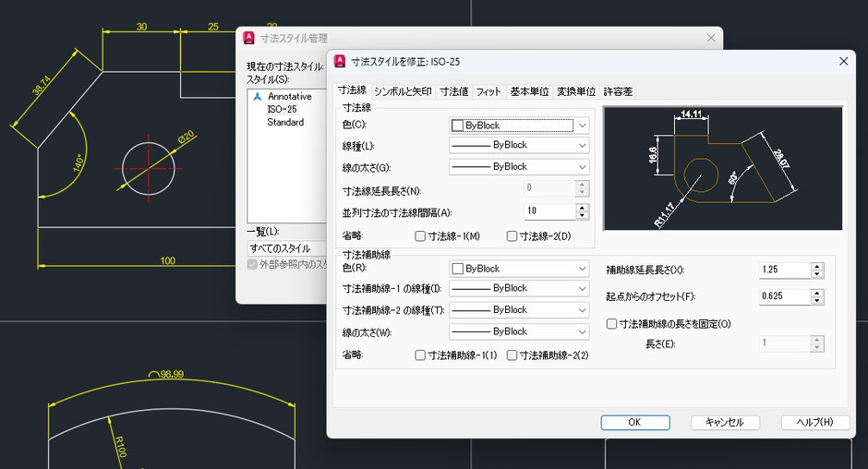Switch to the 許容差 tab
Screen dimensions: 868x469
pyautogui.click(x=618, y=91)
